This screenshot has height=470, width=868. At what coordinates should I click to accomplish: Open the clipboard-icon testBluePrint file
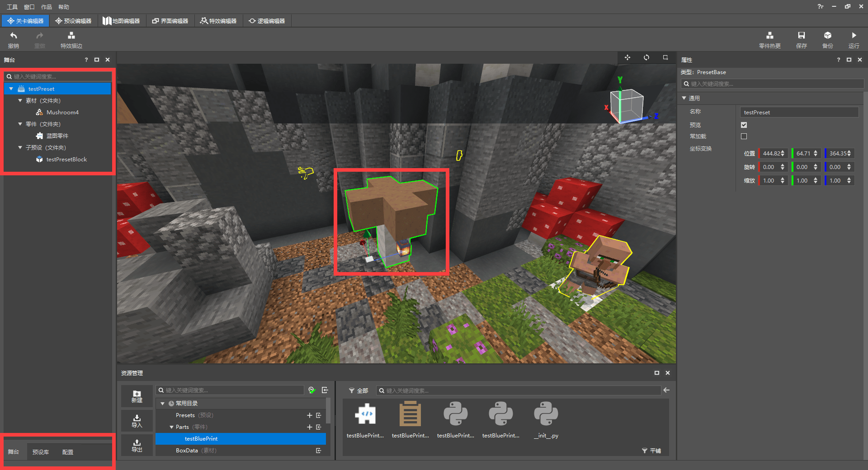point(410,420)
